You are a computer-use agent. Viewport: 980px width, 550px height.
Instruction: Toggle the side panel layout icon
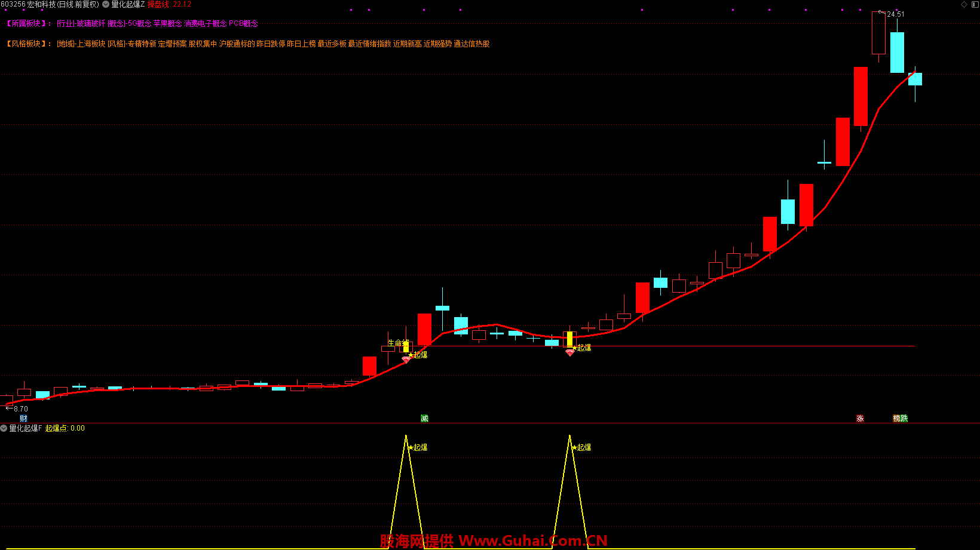coord(975,4)
